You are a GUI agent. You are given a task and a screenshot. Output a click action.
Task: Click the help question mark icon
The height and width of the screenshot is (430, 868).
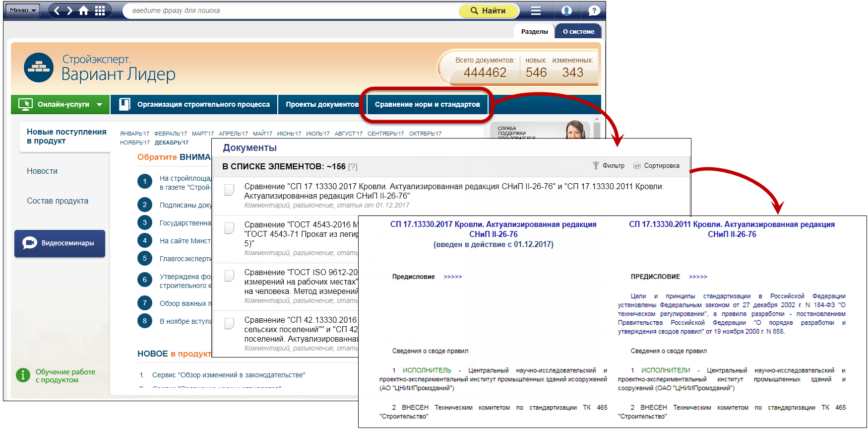pos(594,10)
